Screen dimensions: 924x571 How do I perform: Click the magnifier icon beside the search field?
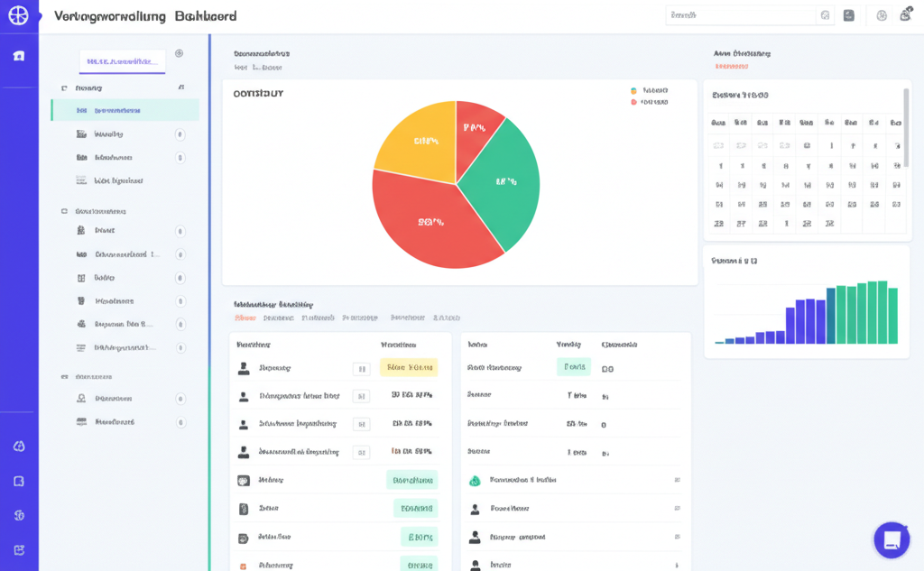(x=825, y=15)
